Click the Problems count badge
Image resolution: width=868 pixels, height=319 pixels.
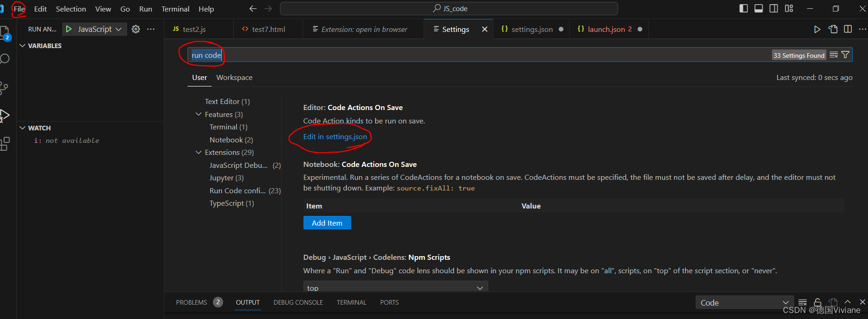(x=218, y=302)
